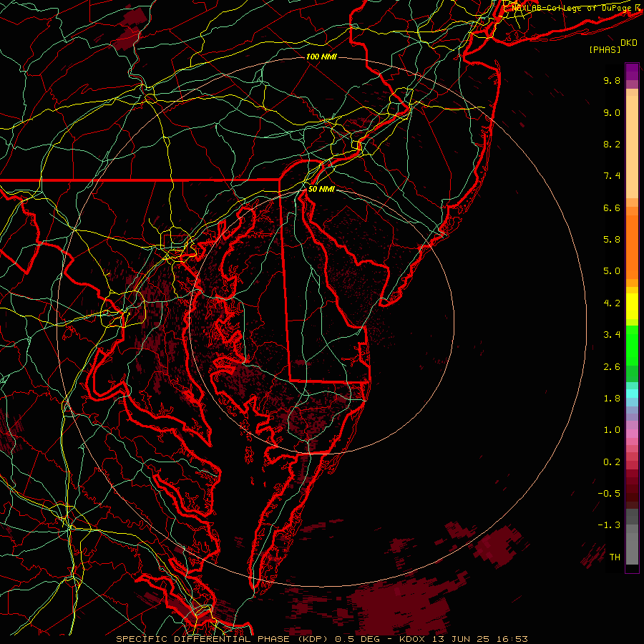
Task: Click the 5.8 value on the scale
Action: coord(612,240)
